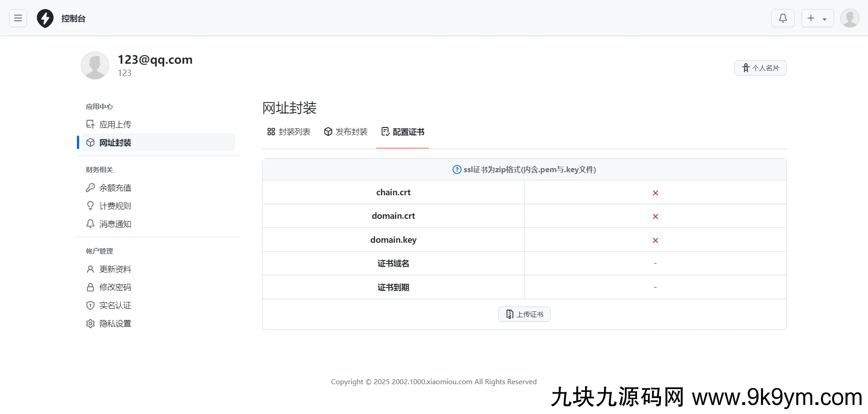Click the shield icon beside 实名认证
Image resolution: width=868 pixels, height=414 pixels.
pos(90,305)
